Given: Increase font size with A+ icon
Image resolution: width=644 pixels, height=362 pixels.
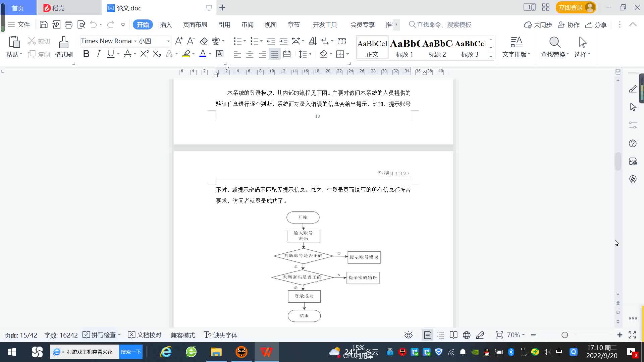Looking at the screenshot, I should click(x=179, y=41).
